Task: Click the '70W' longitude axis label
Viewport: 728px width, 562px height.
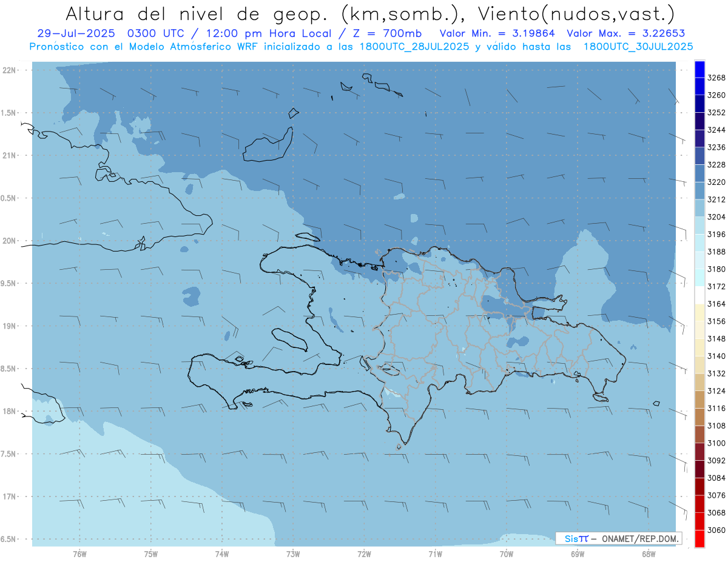Action: click(x=506, y=554)
